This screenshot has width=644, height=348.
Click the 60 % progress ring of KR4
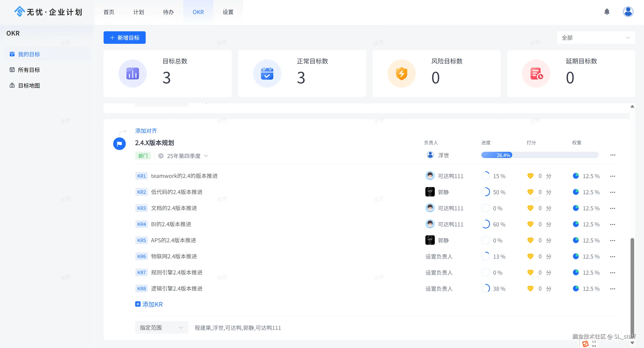coord(486,224)
